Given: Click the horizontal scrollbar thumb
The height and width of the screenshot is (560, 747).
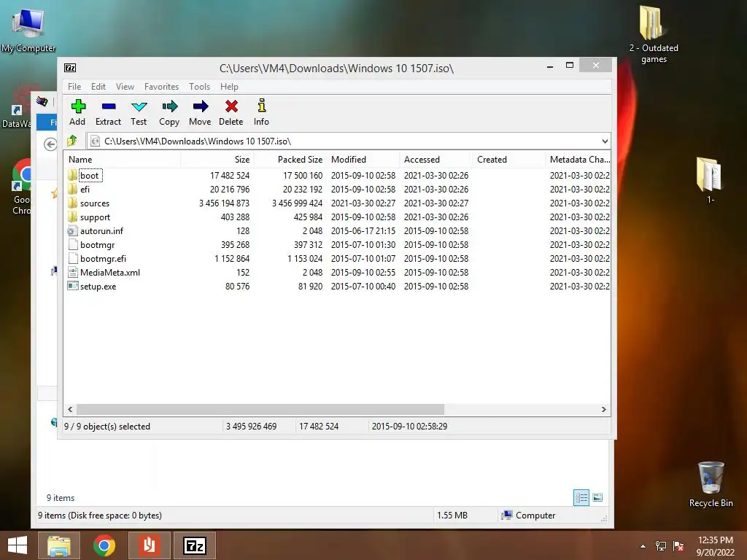Looking at the screenshot, I should point(260,410).
